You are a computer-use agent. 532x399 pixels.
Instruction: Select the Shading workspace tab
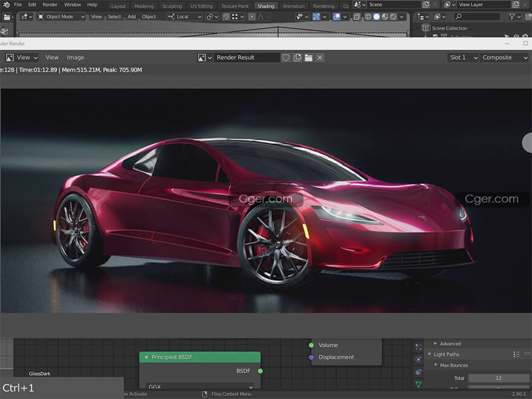(265, 6)
